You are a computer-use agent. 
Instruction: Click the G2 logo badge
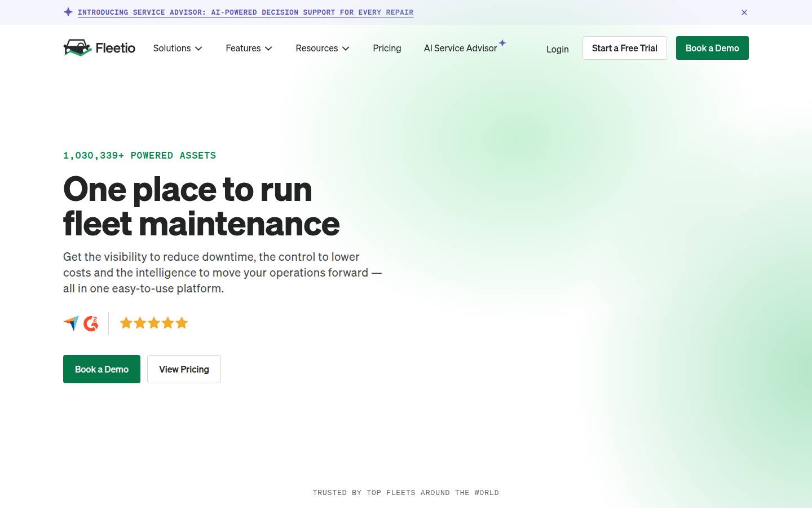point(91,323)
